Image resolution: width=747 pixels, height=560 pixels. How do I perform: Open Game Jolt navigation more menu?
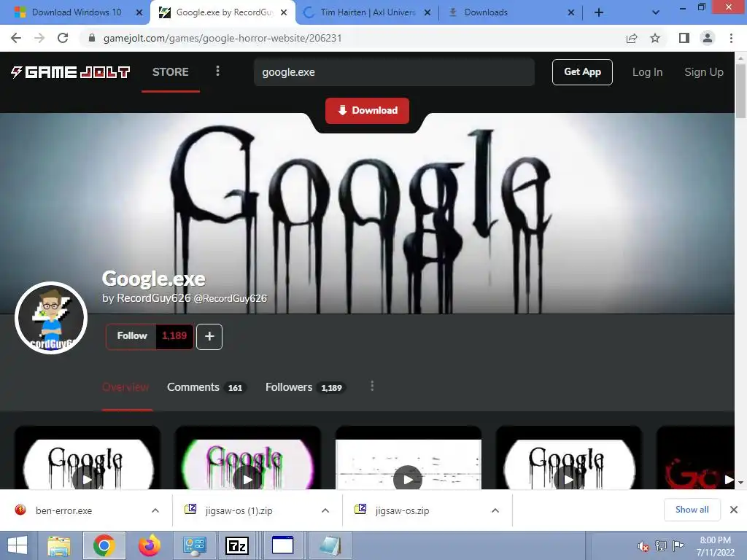[217, 71]
